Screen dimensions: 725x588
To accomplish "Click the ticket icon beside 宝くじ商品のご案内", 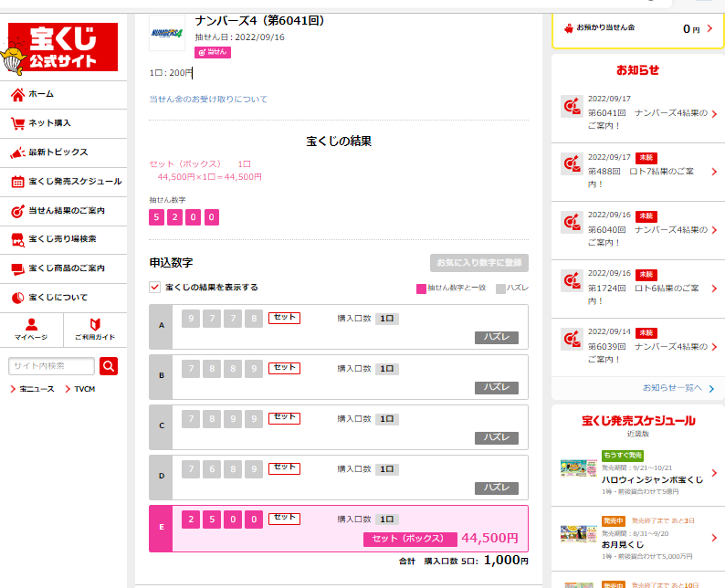I will tap(17, 269).
